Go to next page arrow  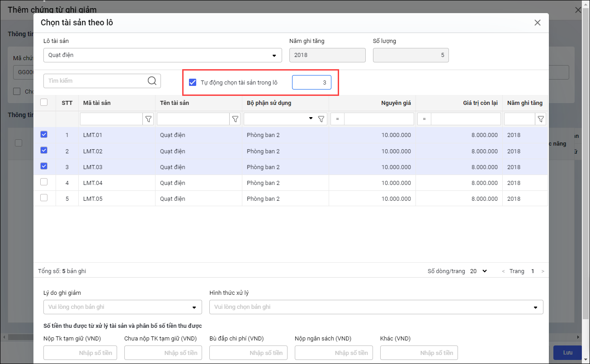coord(543,271)
